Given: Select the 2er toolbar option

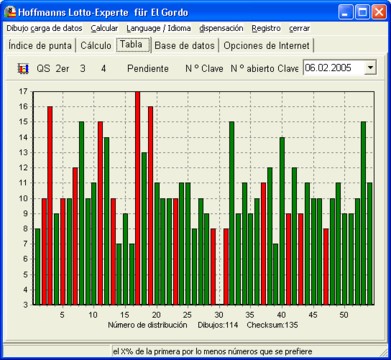Looking at the screenshot, I should [62, 69].
